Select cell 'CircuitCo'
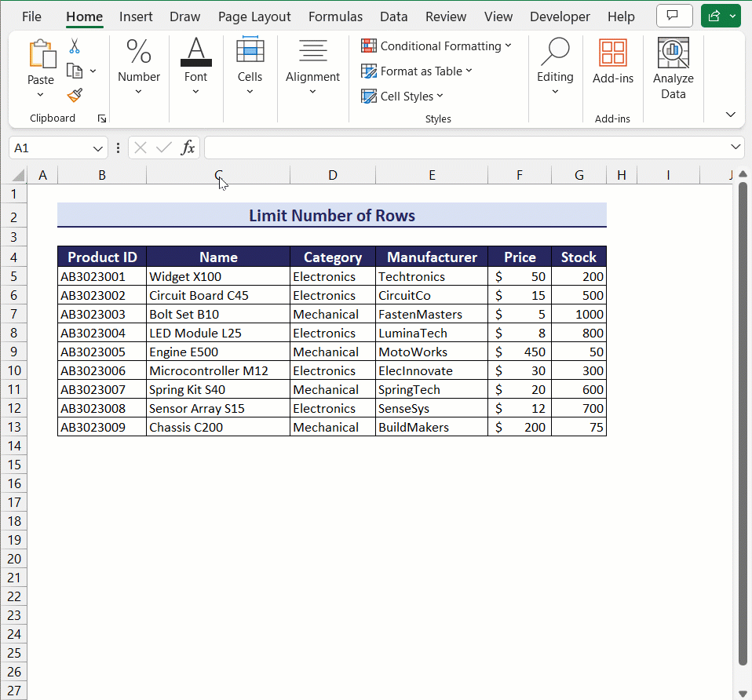This screenshot has height=700, width=752. point(432,295)
